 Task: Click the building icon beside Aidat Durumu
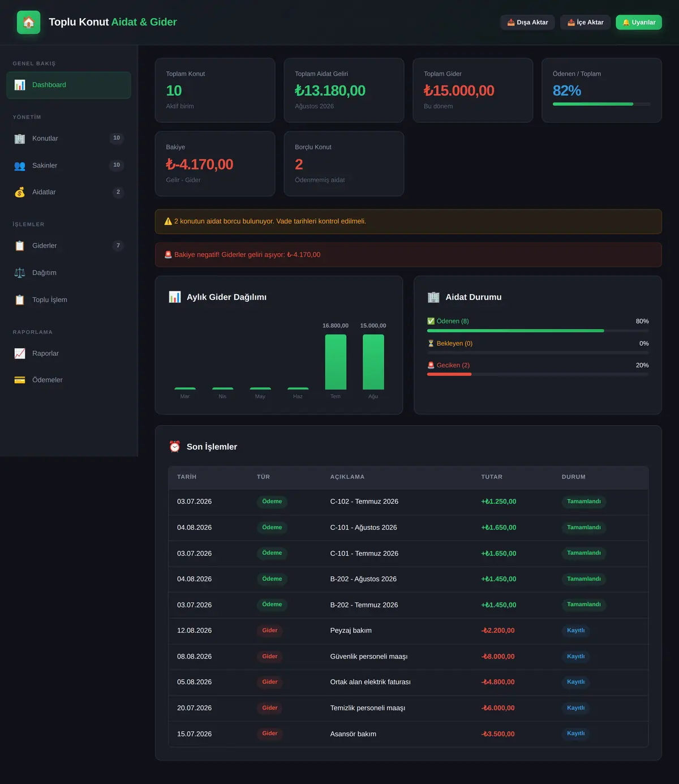point(433,297)
